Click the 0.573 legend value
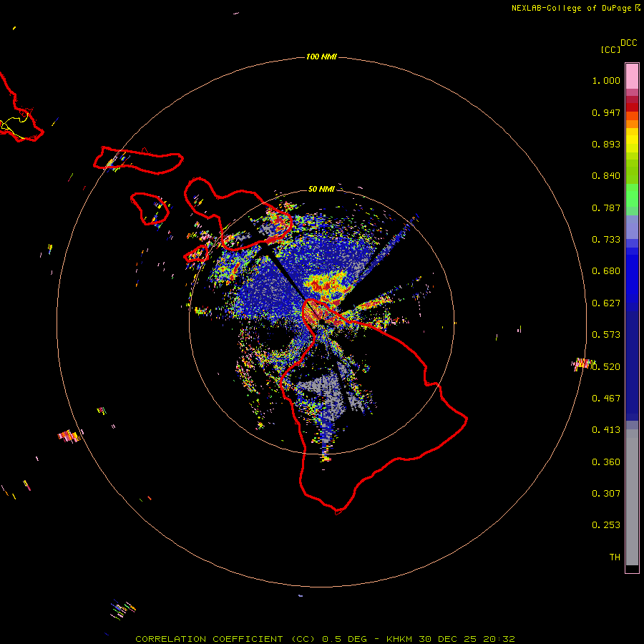 pyautogui.click(x=606, y=335)
